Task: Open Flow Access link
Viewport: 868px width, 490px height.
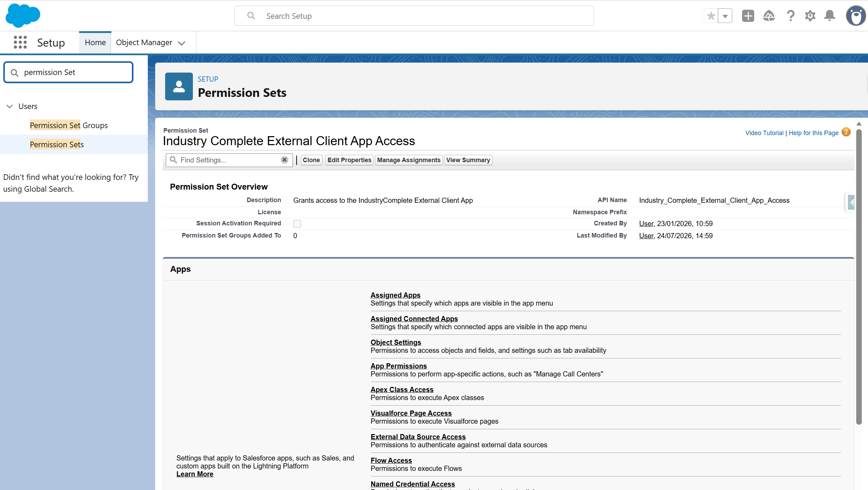Action: [391, 460]
